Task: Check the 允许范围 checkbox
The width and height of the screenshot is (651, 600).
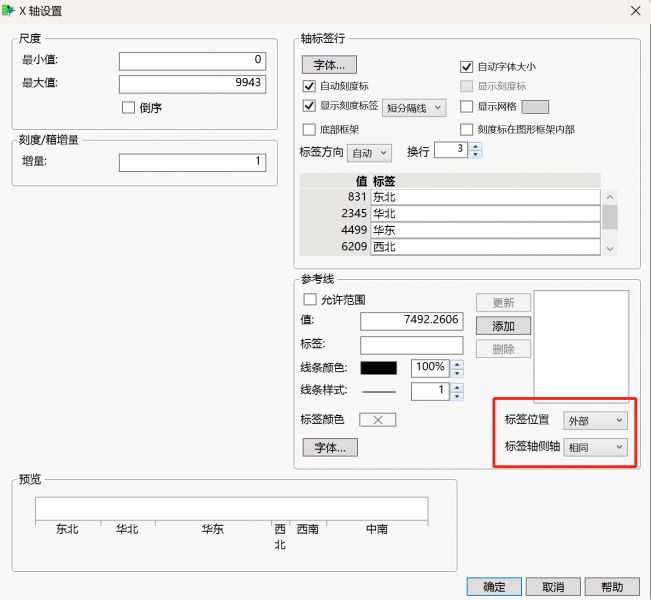Action: click(x=309, y=299)
